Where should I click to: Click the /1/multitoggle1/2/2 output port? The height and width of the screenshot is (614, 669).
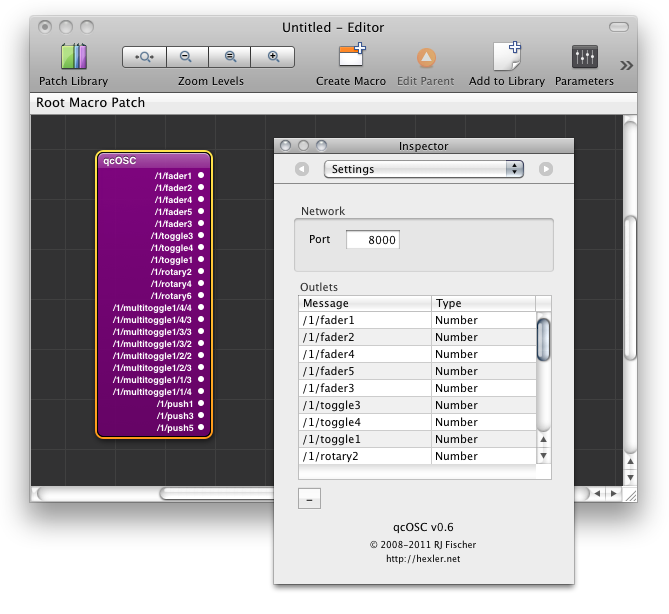(x=201, y=355)
